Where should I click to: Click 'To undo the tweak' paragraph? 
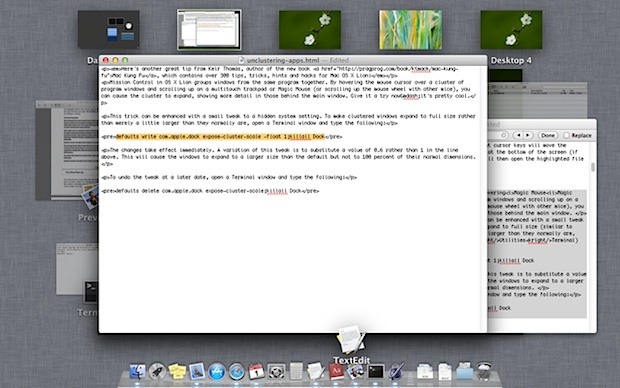pos(229,178)
